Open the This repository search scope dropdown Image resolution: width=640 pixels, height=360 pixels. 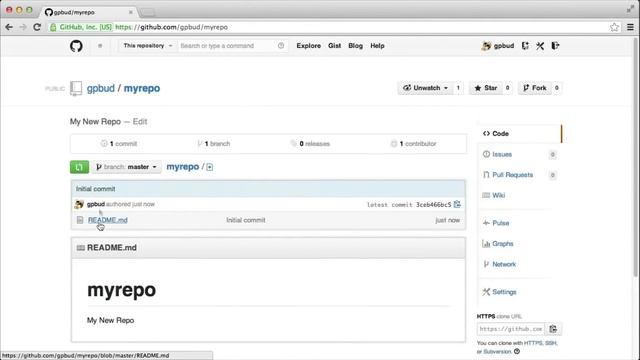(x=148, y=46)
